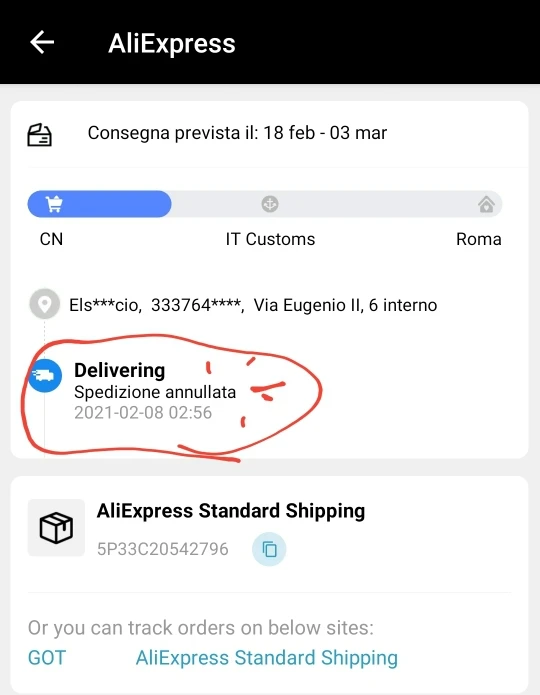Go back using the arrow icon

pyautogui.click(x=42, y=43)
